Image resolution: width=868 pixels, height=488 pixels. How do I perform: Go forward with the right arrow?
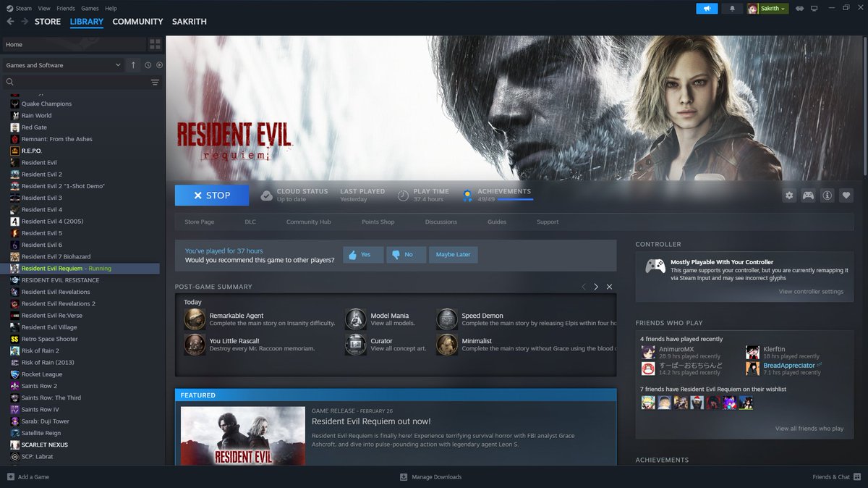pyautogui.click(x=25, y=22)
